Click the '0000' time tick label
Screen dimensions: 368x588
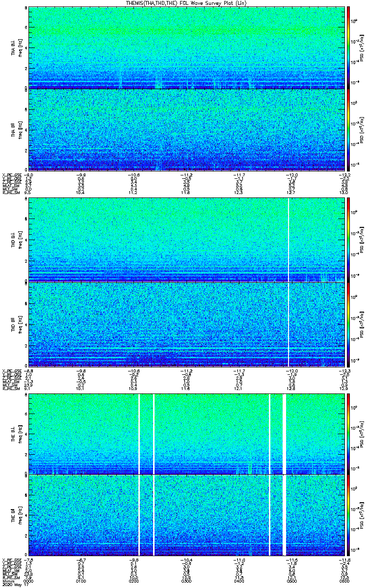click(x=28, y=580)
